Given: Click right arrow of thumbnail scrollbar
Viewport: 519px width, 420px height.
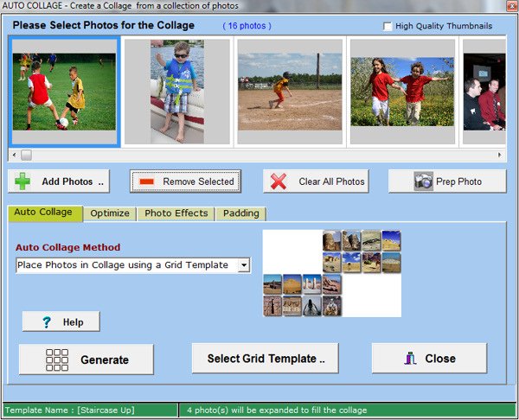Looking at the screenshot, I should 500,156.
